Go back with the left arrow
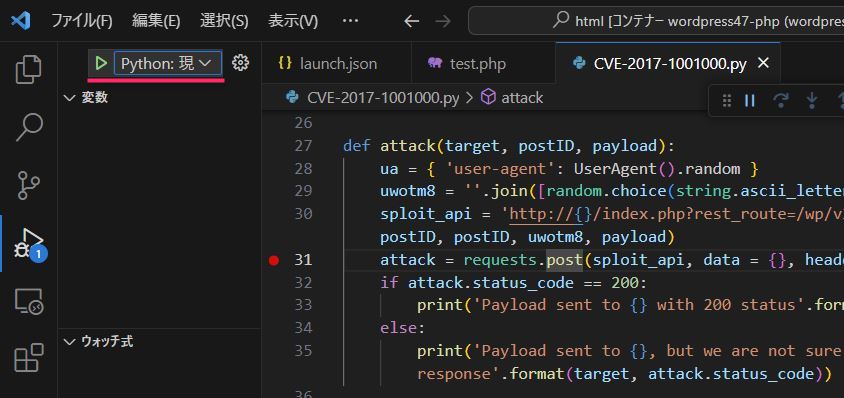The height and width of the screenshot is (398, 844). [x=411, y=21]
